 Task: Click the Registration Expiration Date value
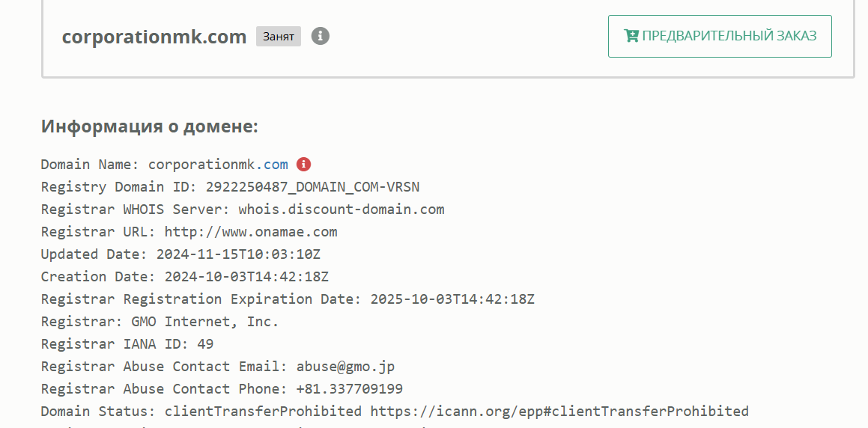[x=452, y=299]
